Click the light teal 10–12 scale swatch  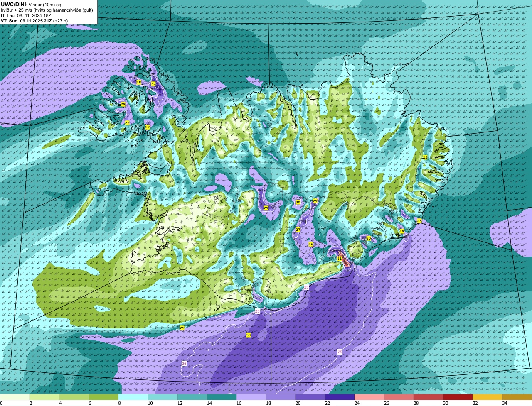click(163, 397)
